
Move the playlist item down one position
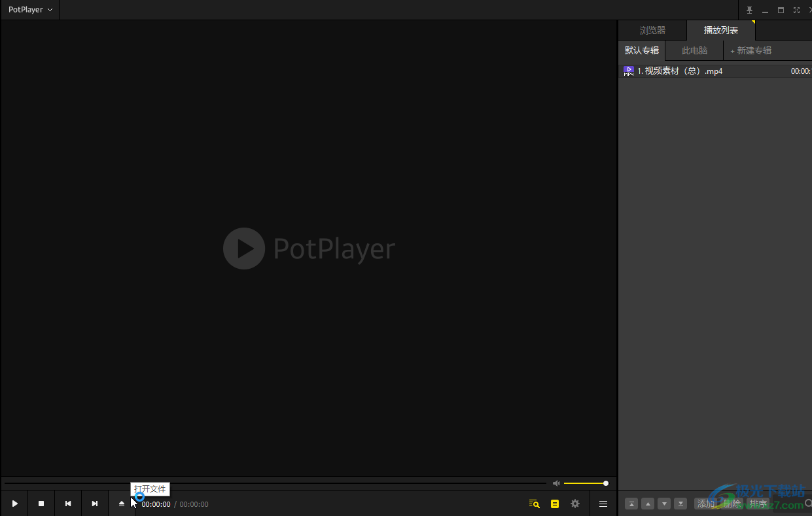click(x=664, y=504)
